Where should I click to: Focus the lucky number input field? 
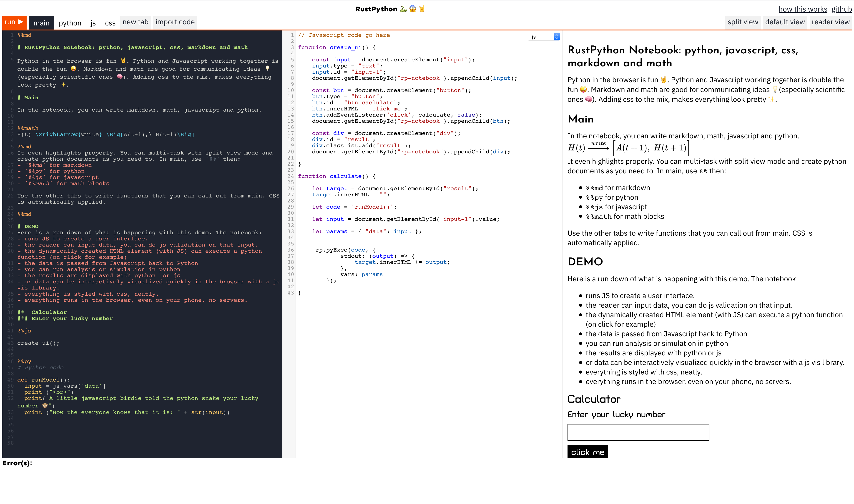point(638,432)
